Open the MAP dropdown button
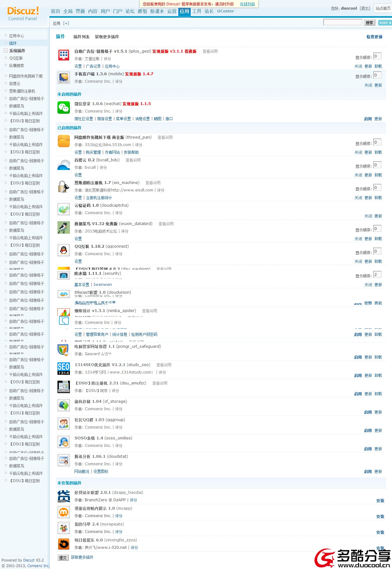The height and width of the screenshot is (569, 392). pos(385,23)
